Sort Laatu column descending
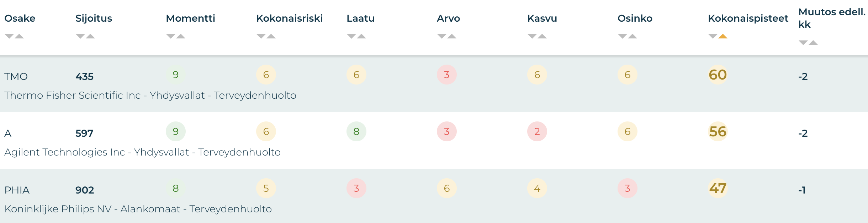 [x=351, y=36]
